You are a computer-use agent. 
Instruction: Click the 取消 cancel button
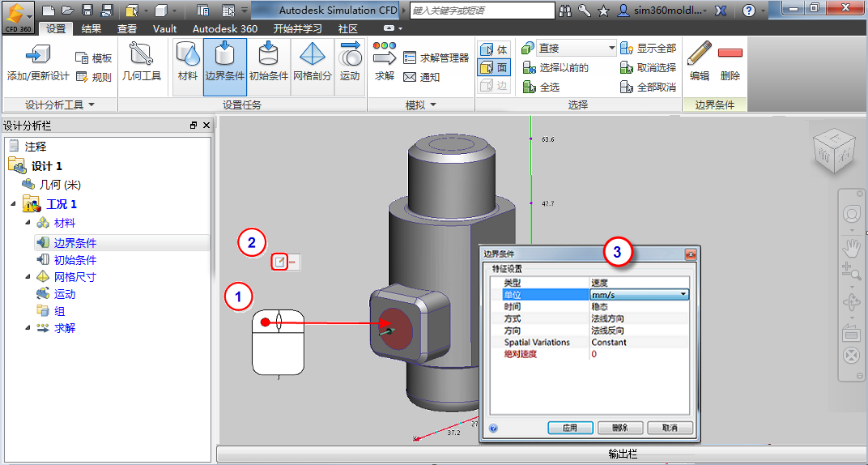pos(670,428)
